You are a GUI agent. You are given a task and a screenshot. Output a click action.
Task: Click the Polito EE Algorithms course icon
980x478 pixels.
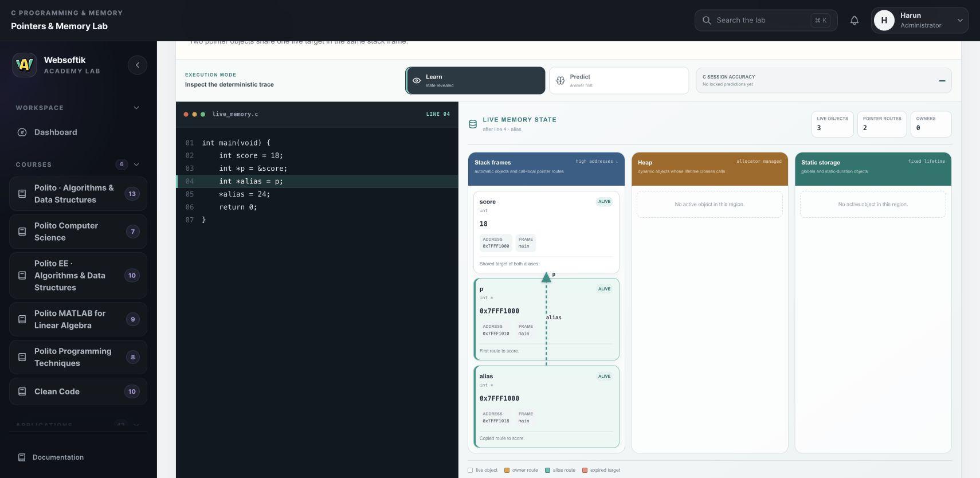[22, 276]
